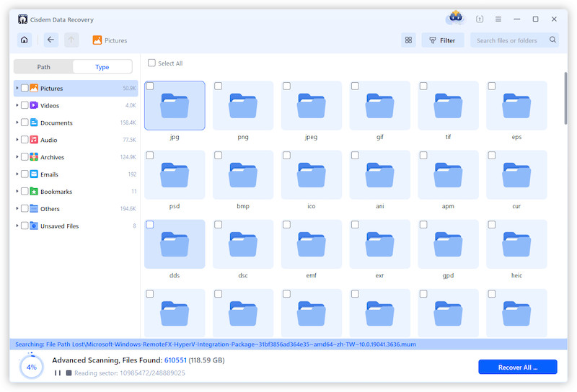Expand the Audio tree node
Viewport: 577px width, 392px height.
(x=17, y=140)
